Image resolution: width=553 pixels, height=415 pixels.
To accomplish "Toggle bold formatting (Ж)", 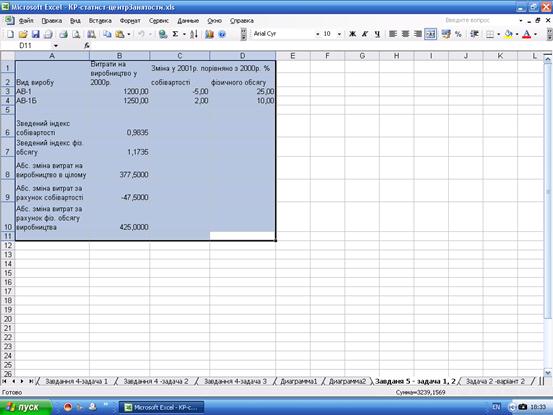I will [x=352, y=34].
